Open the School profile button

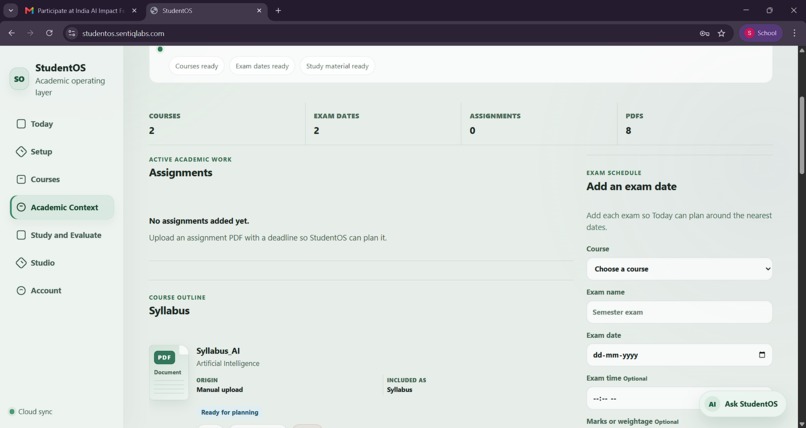[x=761, y=33]
